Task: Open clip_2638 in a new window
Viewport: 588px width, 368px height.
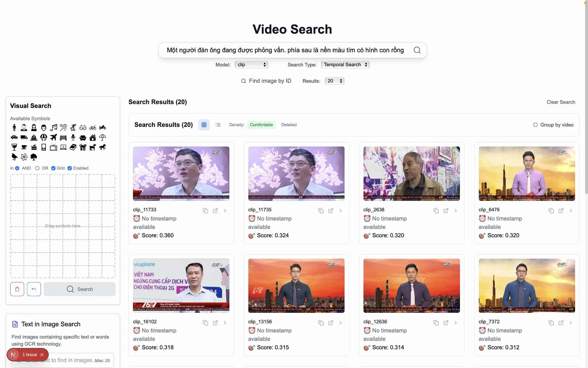Action: coord(446,210)
